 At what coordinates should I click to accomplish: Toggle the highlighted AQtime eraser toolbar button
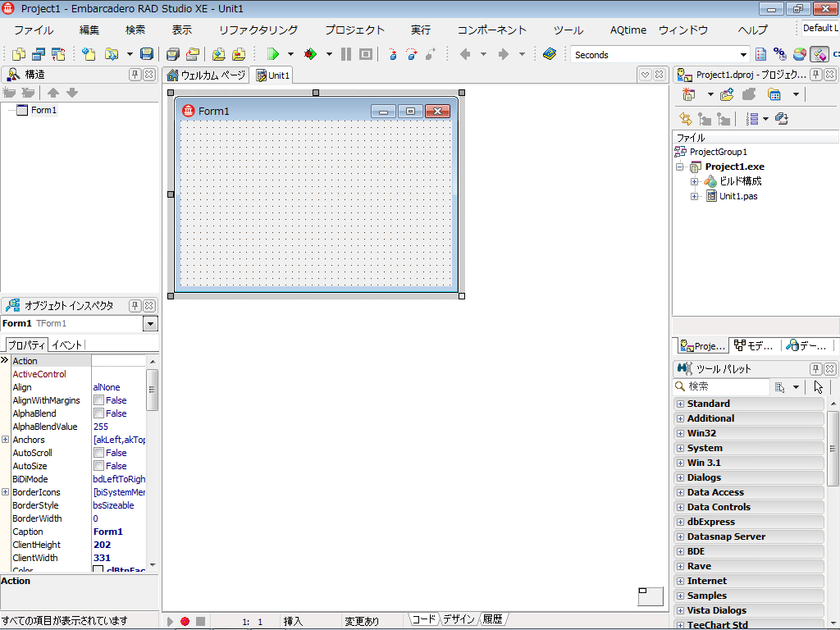[819, 54]
